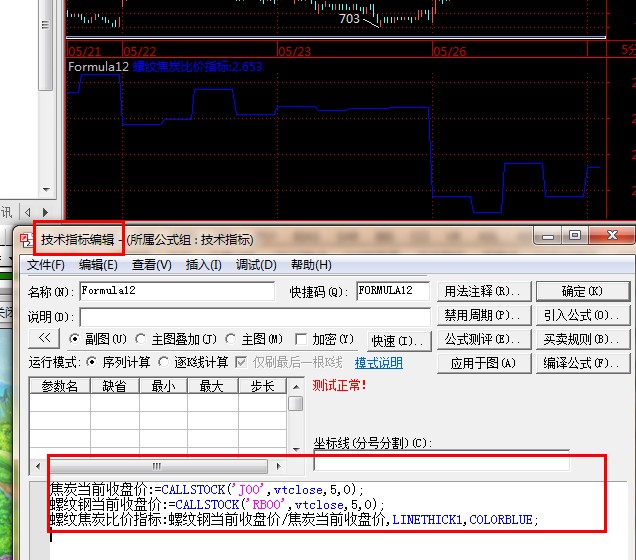Click parameter table scroll-up arrow
Image resolution: width=636 pixels, height=560 pixels.
296,386
